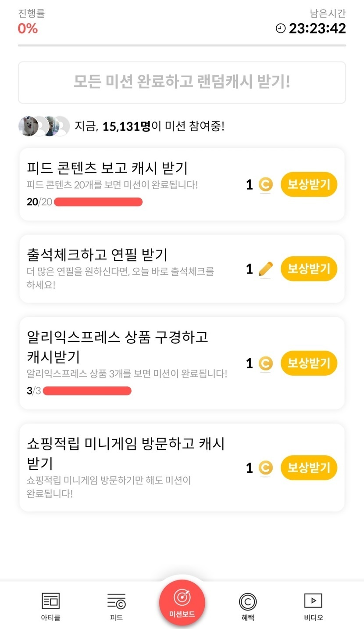The image size is (364, 629).
Task: Tap the coin icon in AliExpress mission
Action: point(265,363)
